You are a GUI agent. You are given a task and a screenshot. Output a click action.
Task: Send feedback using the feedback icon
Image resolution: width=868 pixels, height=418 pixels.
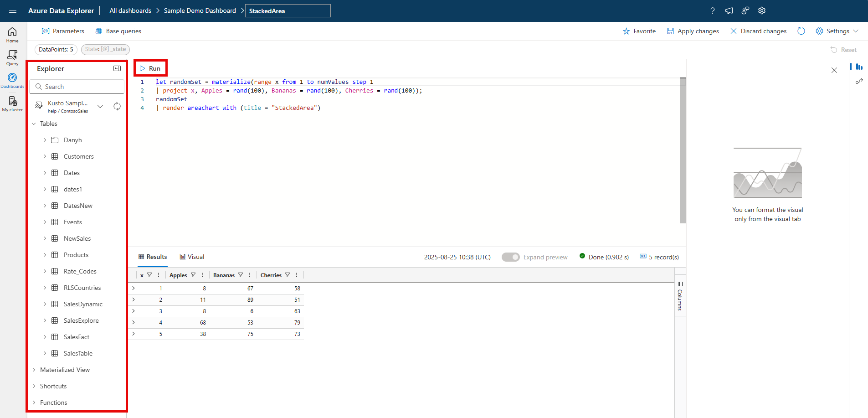[745, 10]
